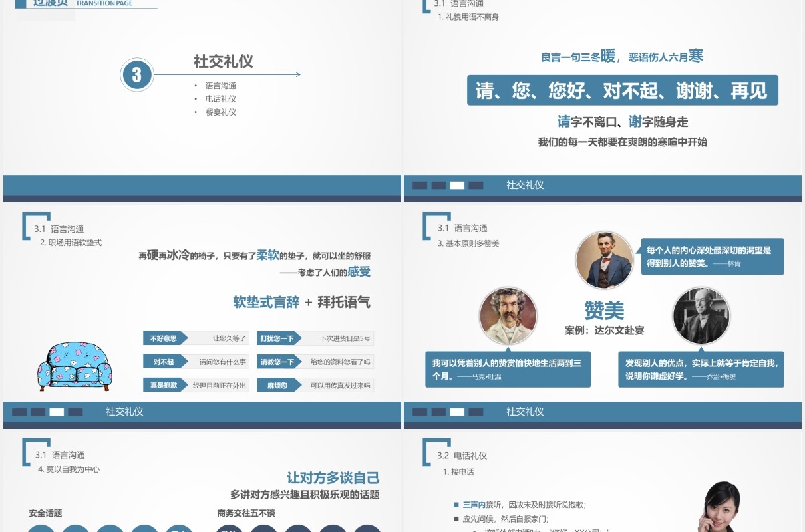
Task: Click the 打扰您一下 arrow tag
Action: (x=279, y=338)
